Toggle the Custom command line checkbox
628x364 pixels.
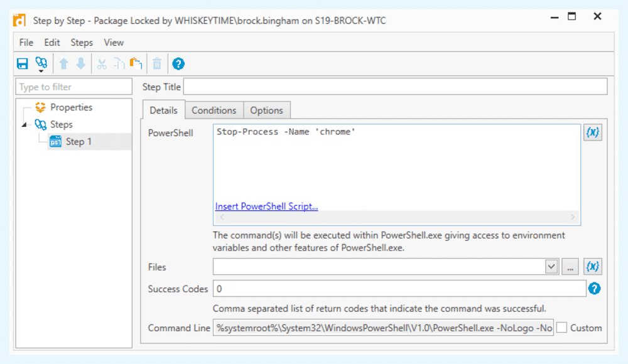coord(562,328)
